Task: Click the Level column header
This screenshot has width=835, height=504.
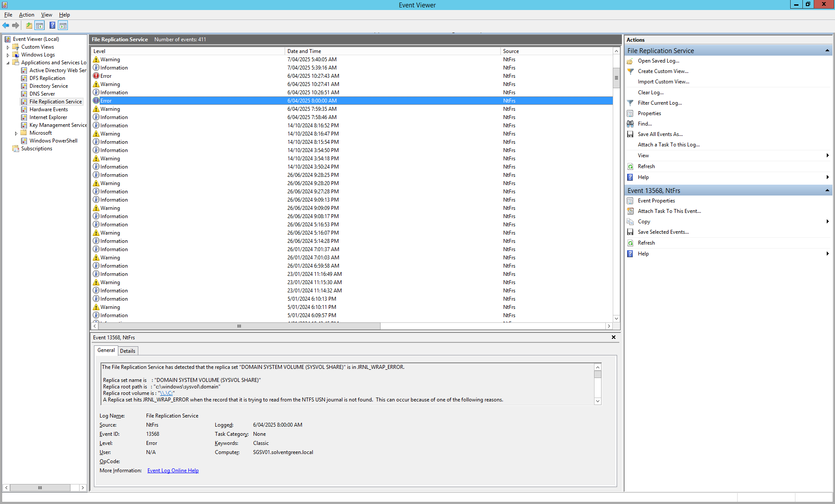Action: coord(188,51)
